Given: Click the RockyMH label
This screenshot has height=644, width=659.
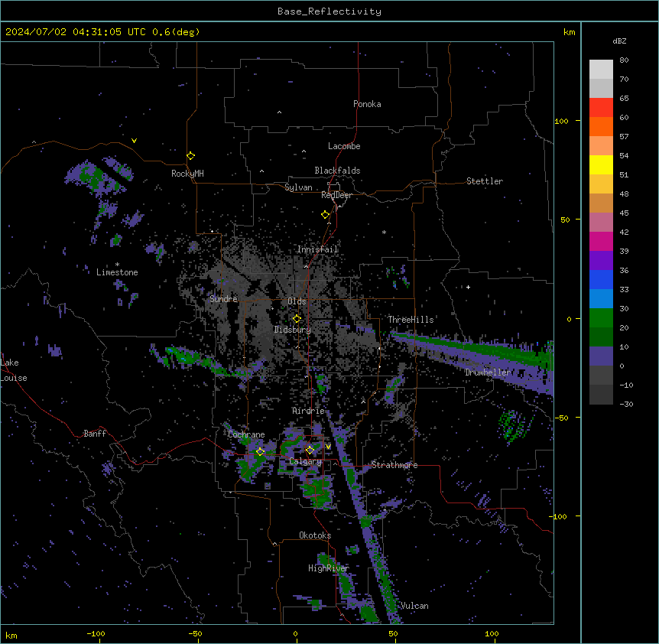Looking at the screenshot, I should 187,174.
